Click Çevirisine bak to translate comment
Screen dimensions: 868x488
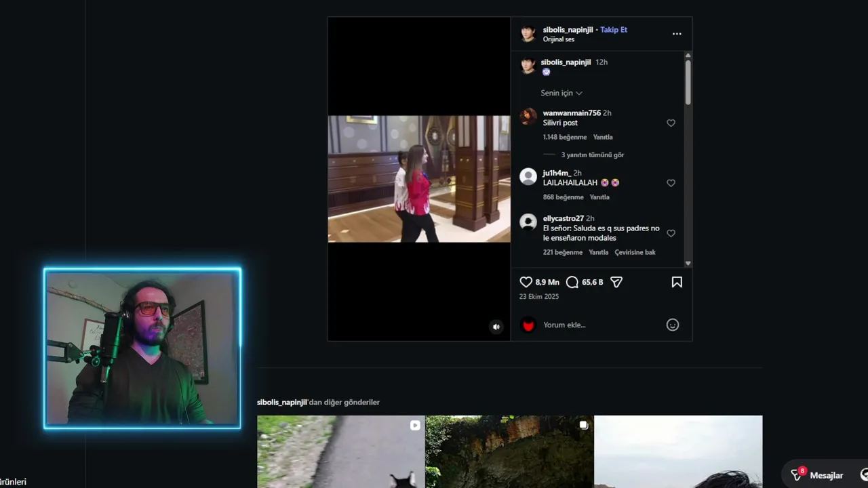[x=635, y=252]
